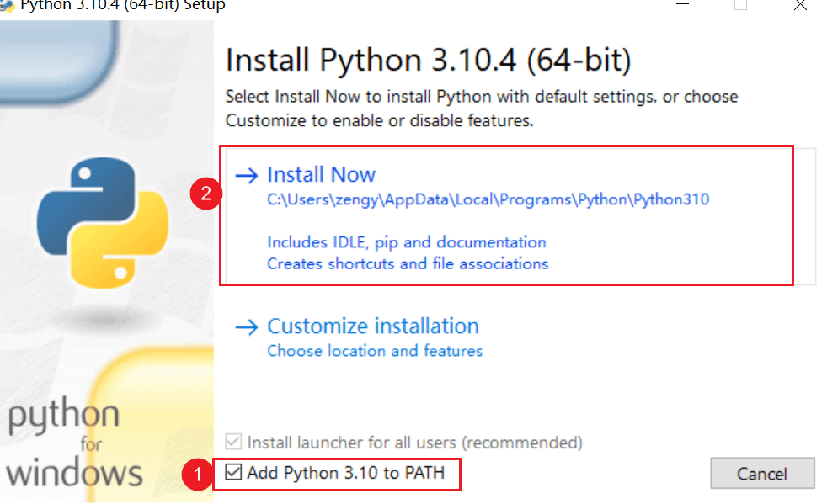Toggle the Install launcher for all users checkbox
The height and width of the screenshot is (504, 827).
click(x=232, y=442)
